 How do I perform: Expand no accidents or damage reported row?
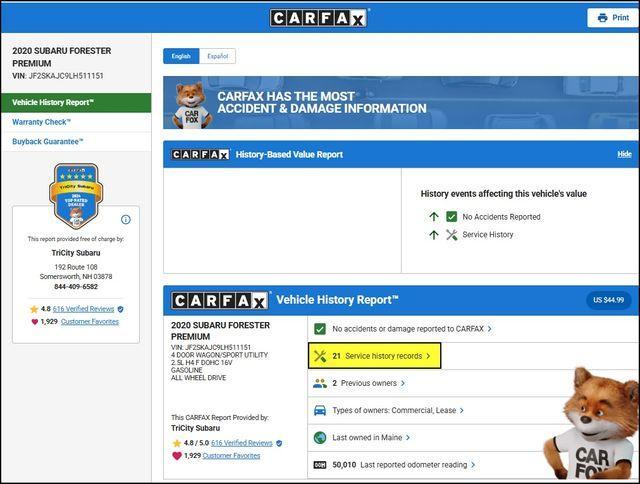click(411, 328)
